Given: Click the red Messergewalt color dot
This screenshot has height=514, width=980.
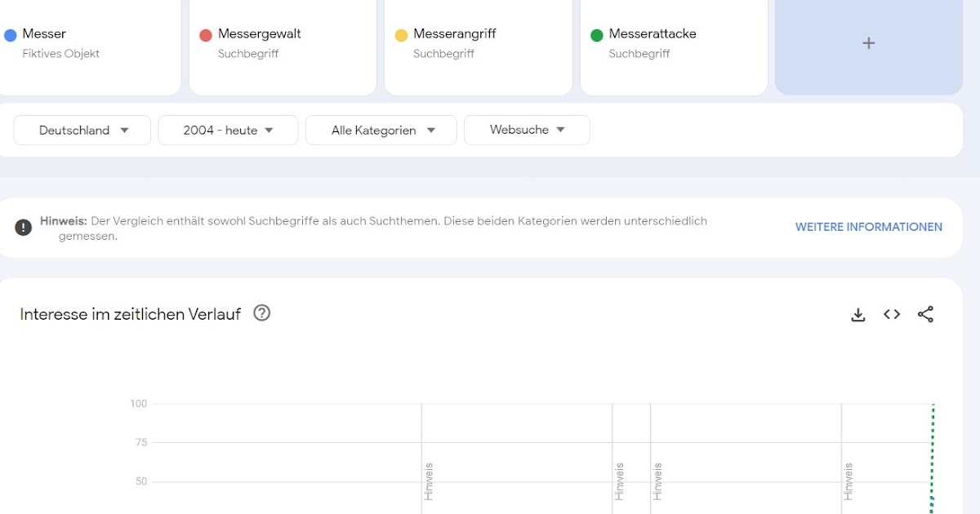Looking at the screenshot, I should click(206, 35).
